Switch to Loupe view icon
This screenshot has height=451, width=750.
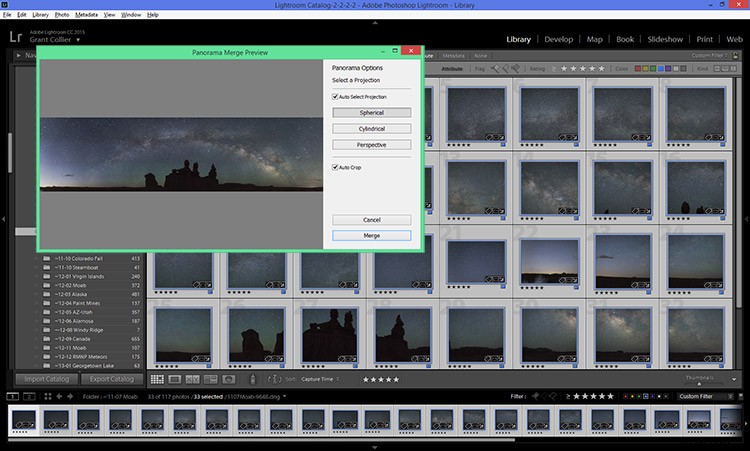pos(174,379)
